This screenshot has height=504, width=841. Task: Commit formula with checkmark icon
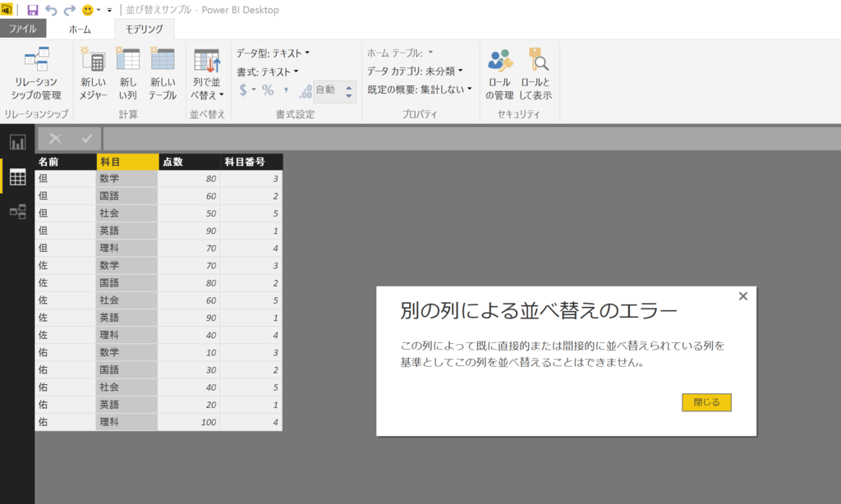pos(86,139)
